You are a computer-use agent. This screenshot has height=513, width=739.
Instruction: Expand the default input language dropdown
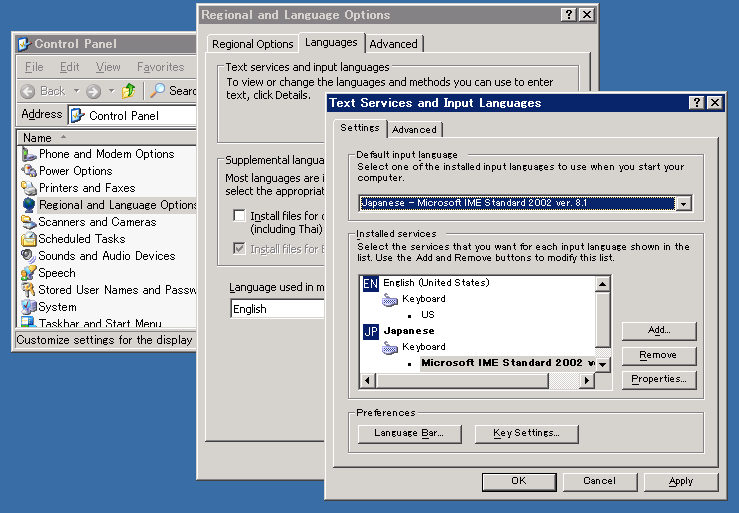point(684,204)
